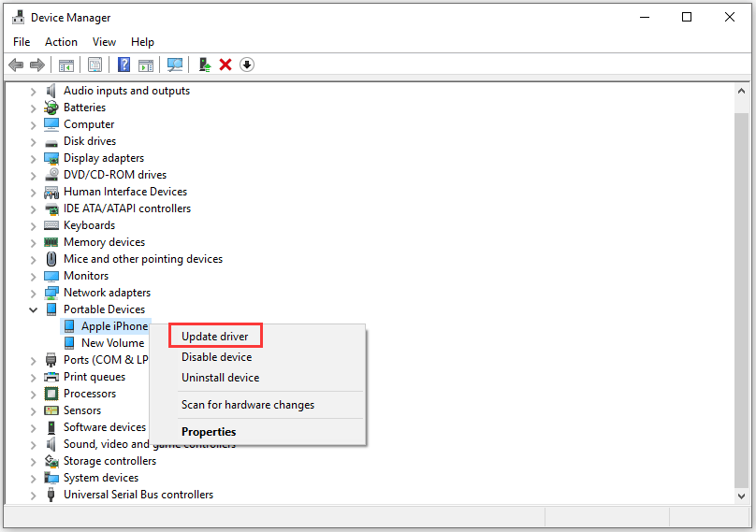Click the Universal Serial Bus controllers icon
The image size is (756, 532).
point(51,495)
